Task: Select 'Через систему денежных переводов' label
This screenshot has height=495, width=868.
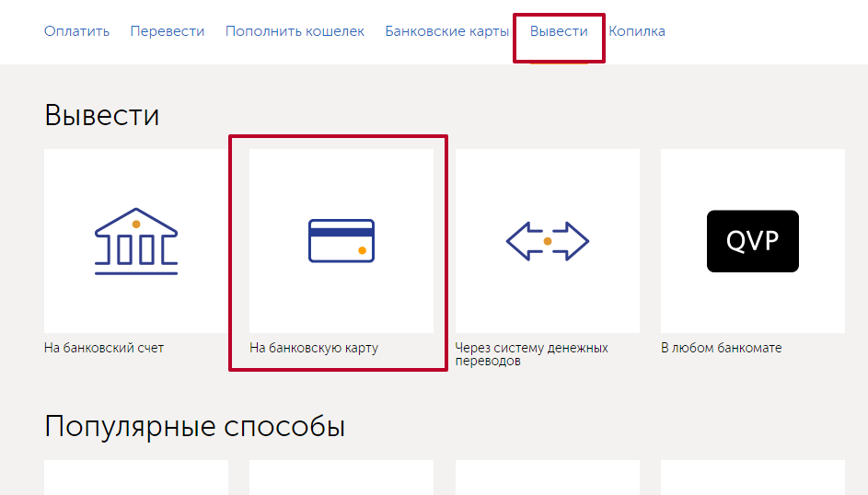Action: pyautogui.click(x=531, y=354)
